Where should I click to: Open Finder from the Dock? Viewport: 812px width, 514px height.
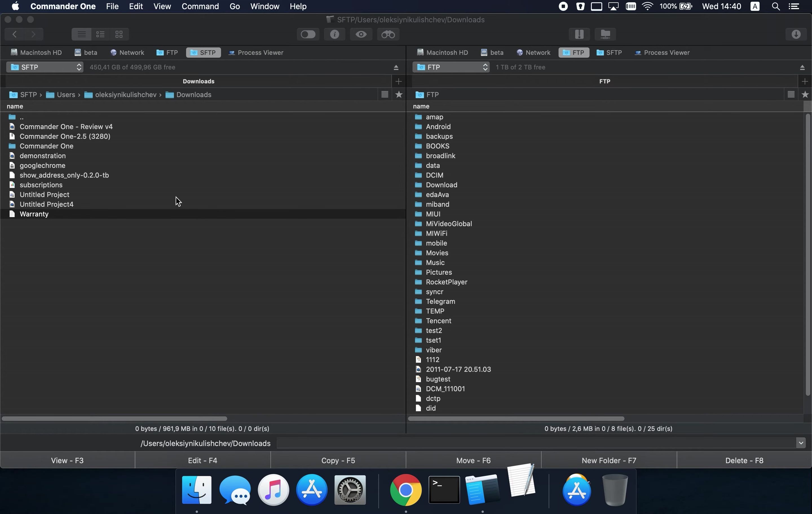(197, 490)
